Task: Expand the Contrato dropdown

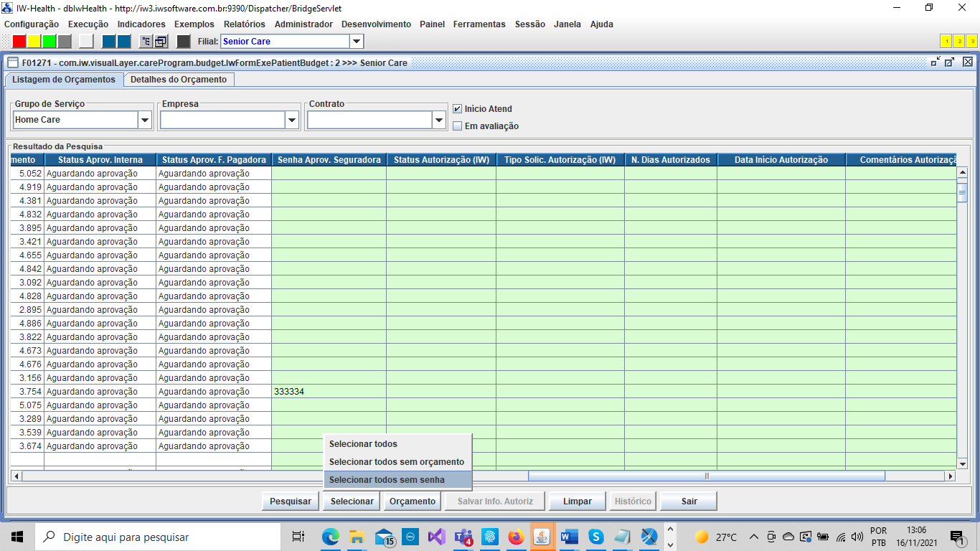Action: tap(439, 120)
